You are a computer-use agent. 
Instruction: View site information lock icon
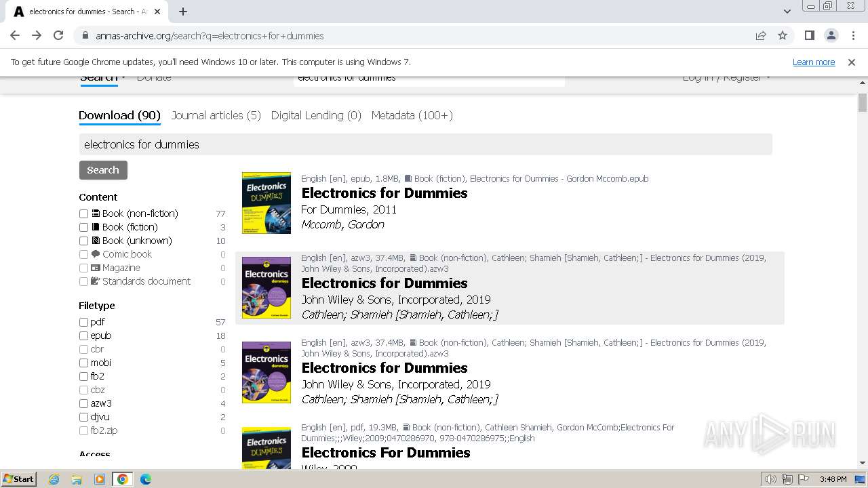click(85, 35)
